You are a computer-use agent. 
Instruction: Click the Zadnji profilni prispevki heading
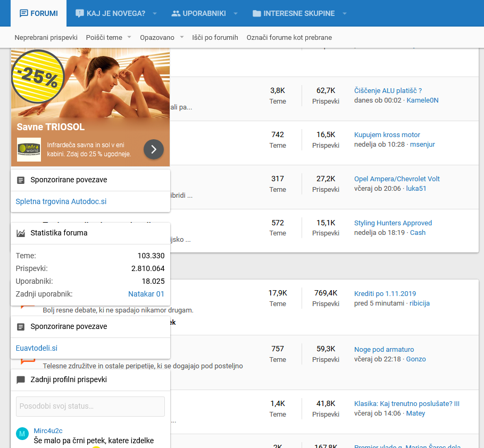pyautogui.click(x=69, y=379)
